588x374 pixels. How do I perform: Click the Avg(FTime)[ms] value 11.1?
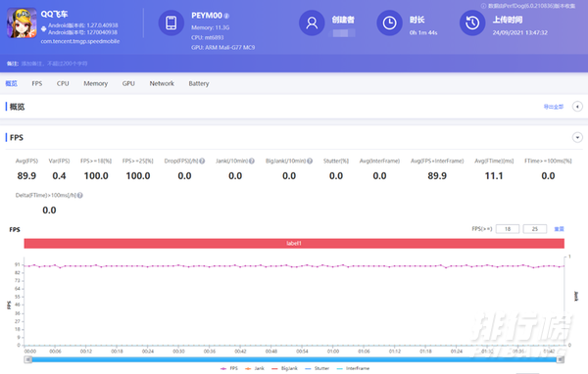pyautogui.click(x=494, y=176)
